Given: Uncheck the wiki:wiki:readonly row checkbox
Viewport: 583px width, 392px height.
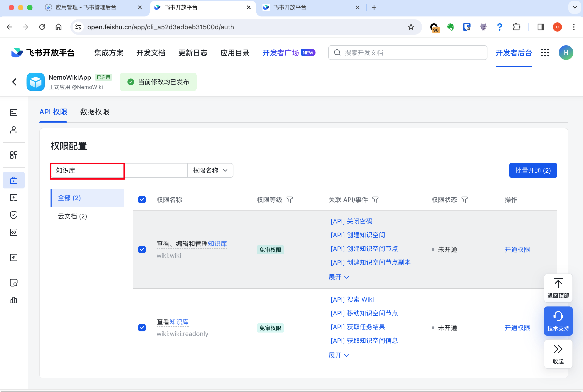Looking at the screenshot, I should (x=142, y=328).
